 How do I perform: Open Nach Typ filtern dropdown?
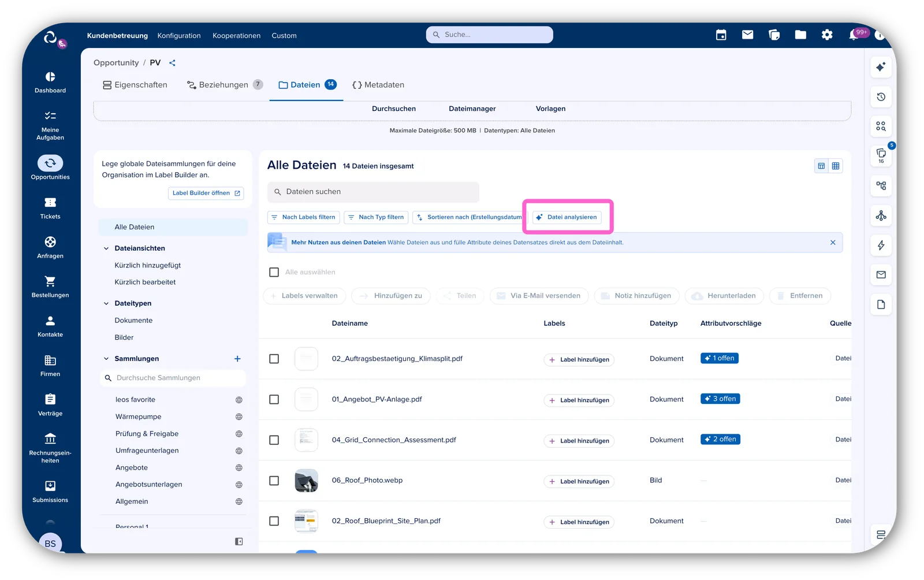376,217
